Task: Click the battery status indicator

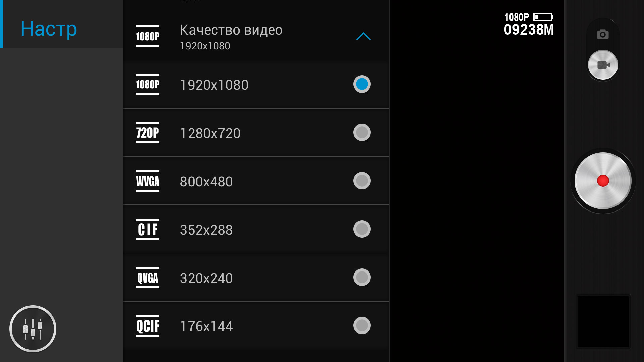Action: [543, 17]
